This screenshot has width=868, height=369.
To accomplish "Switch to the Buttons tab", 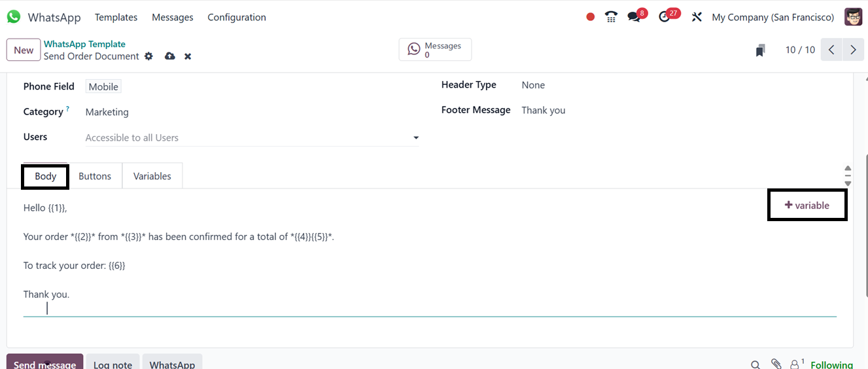I will pos(95,176).
